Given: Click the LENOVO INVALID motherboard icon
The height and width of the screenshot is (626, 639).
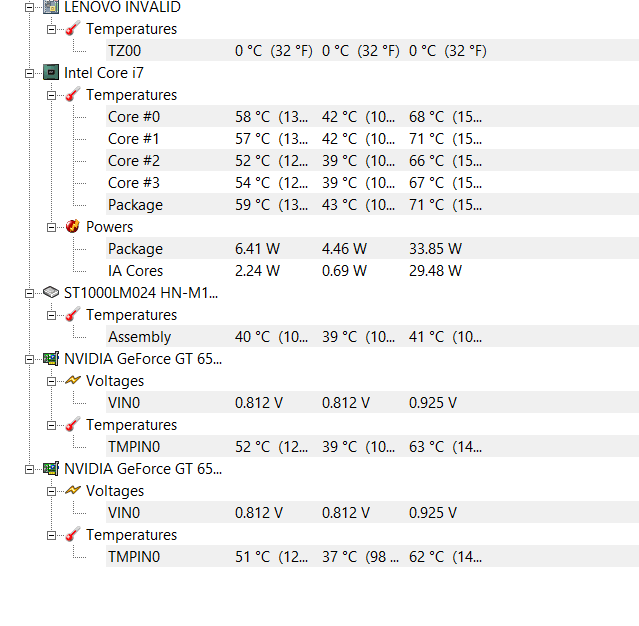Looking at the screenshot, I should click(x=51, y=7).
